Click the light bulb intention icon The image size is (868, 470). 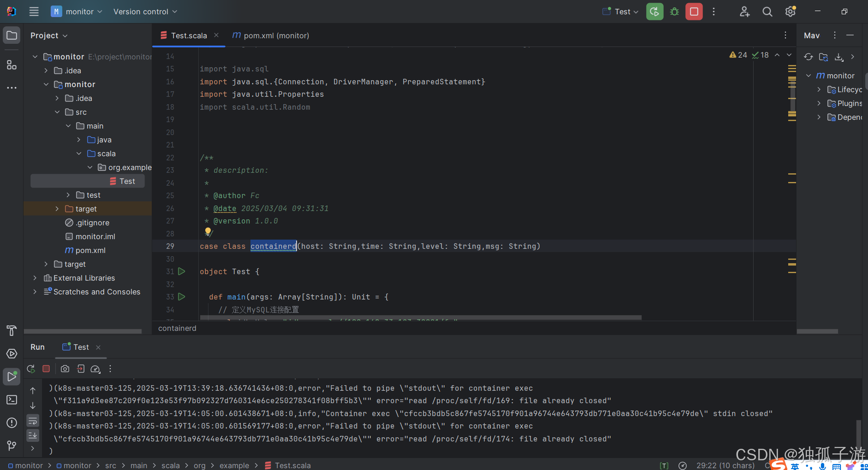pos(208,231)
